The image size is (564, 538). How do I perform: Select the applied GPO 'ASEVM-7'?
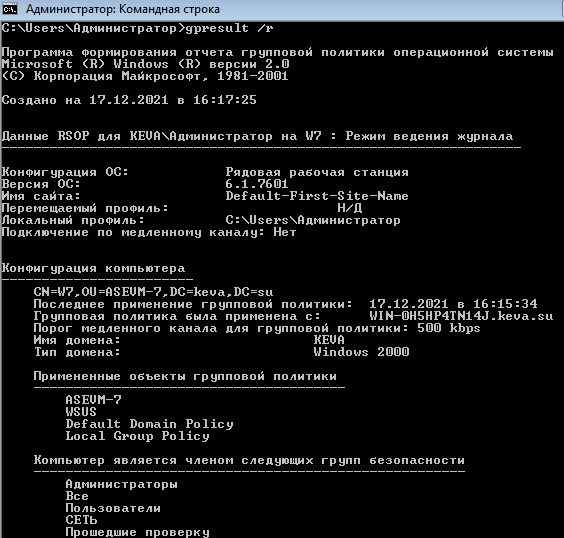click(x=94, y=400)
